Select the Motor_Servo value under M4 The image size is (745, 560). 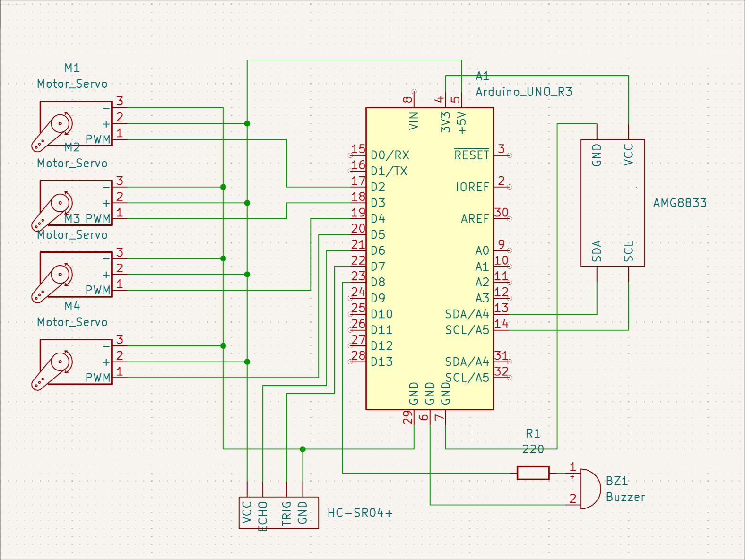(x=72, y=322)
